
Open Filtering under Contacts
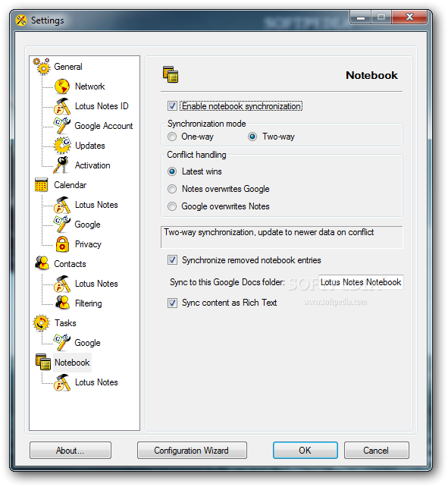coord(88,303)
